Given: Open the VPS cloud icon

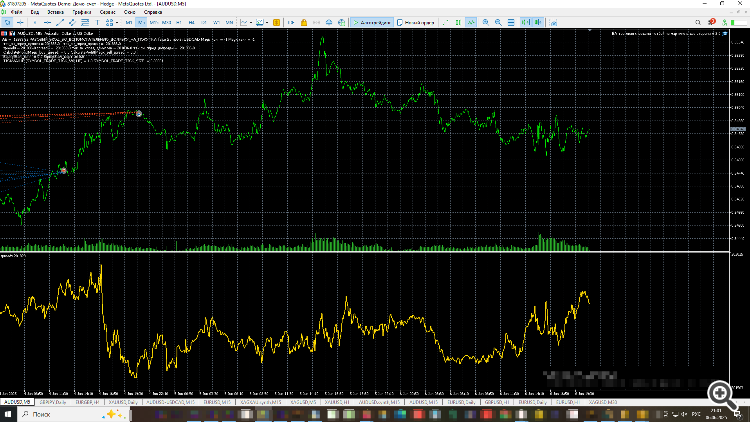Looking at the screenshot, I should [x=329, y=22].
